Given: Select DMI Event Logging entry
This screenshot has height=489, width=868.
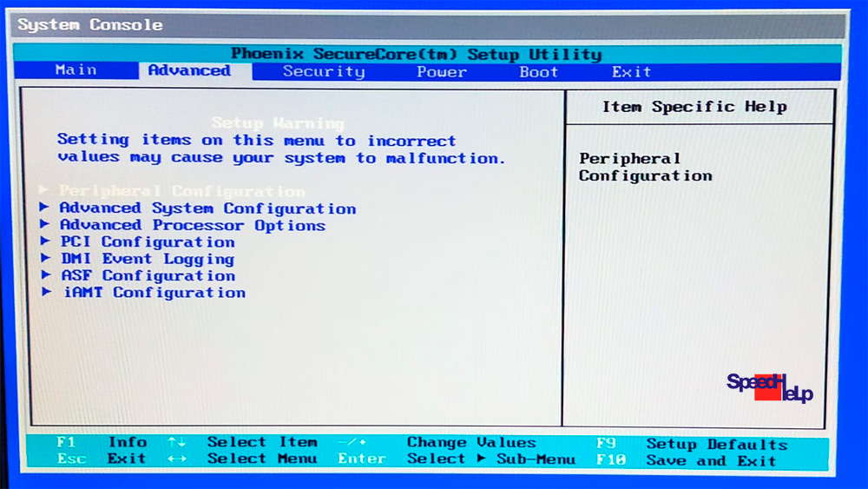Looking at the screenshot, I should click(147, 259).
